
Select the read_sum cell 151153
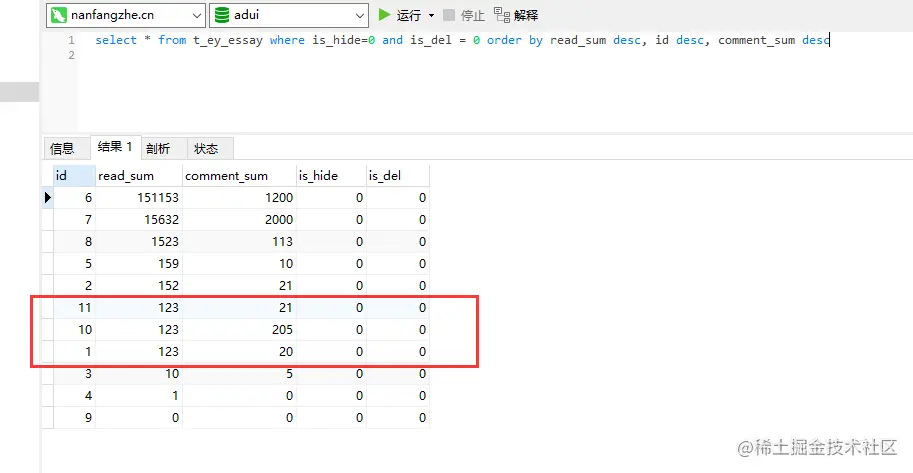139,198
